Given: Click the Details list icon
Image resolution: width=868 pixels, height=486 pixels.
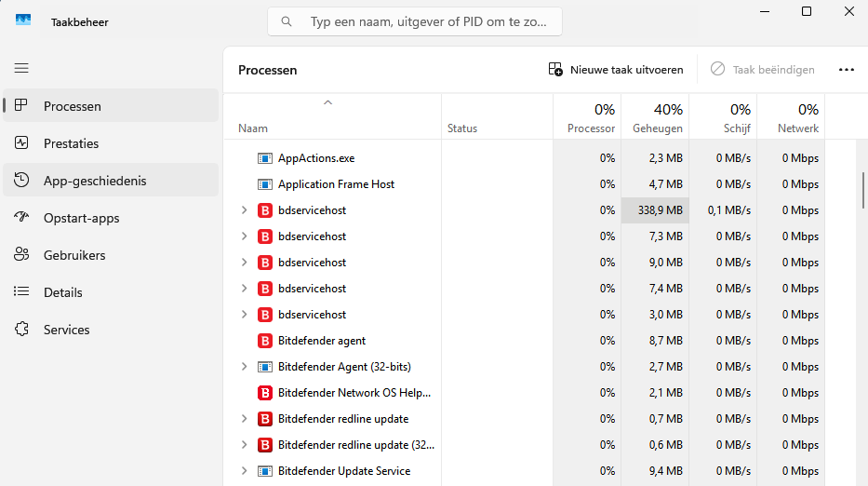Looking at the screenshot, I should click(21, 291).
